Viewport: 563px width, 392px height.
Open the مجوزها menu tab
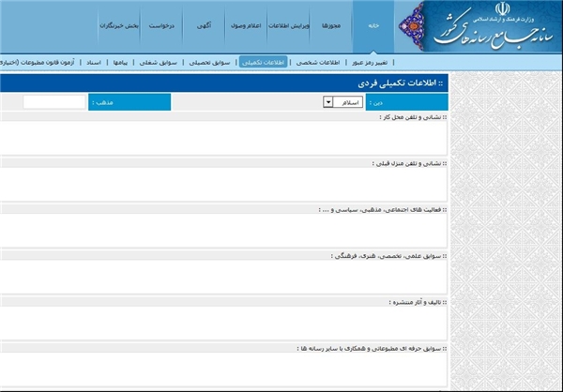(x=331, y=26)
